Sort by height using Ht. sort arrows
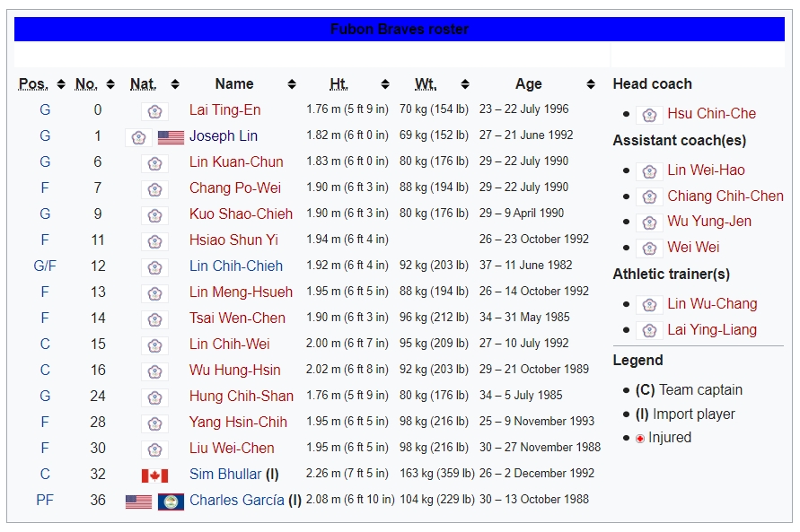This screenshot has height=532, width=800. click(385, 84)
